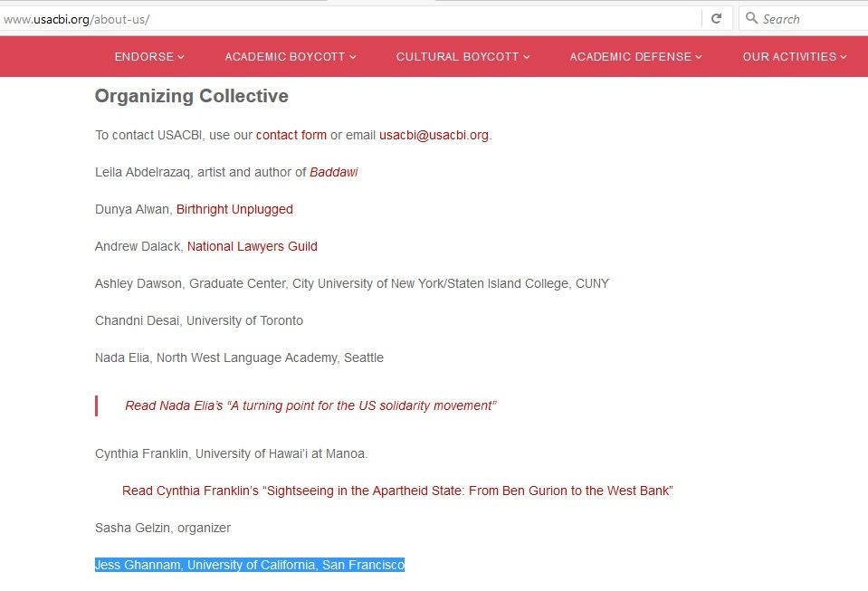Expand the ACADEMIC BOYCOTT chevron

click(x=353, y=57)
